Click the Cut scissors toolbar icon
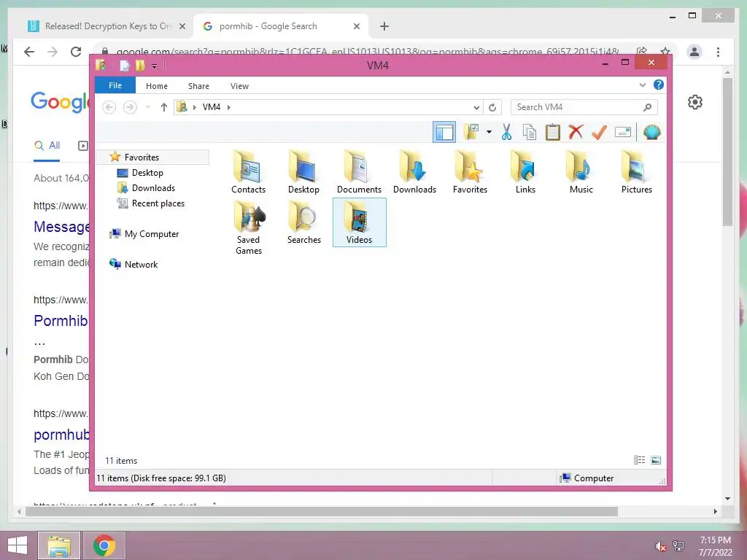The width and height of the screenshot is (747, 560). (506, 132)
